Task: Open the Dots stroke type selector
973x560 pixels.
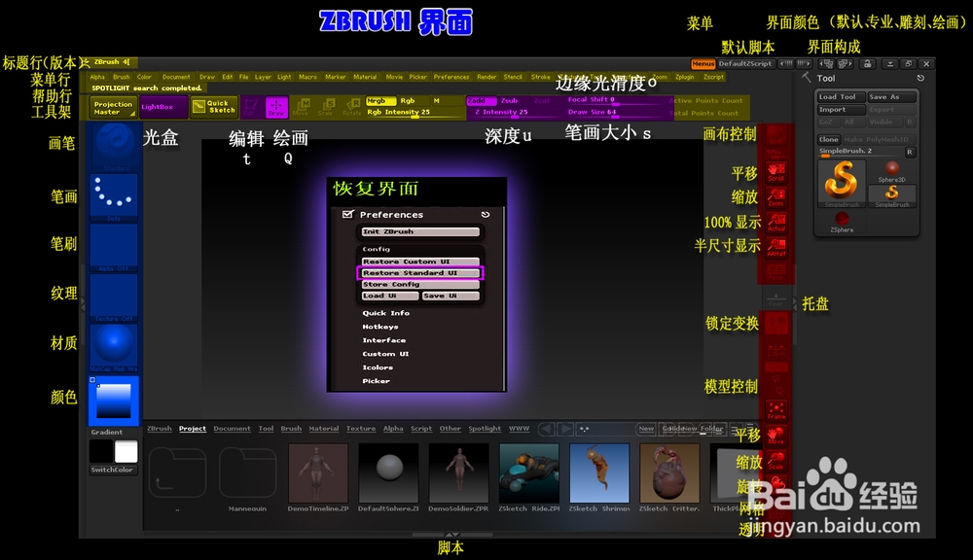Action: tap(114, 197)
